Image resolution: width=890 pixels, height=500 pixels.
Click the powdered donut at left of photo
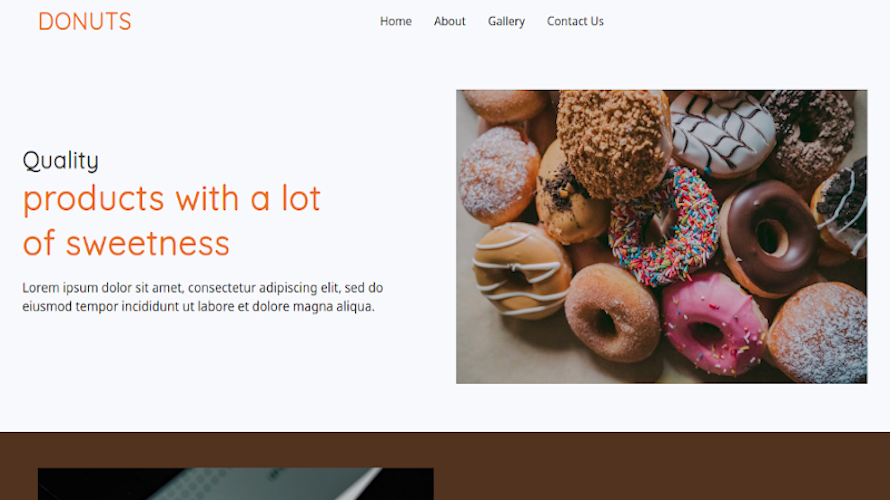[x=498, y=175]
